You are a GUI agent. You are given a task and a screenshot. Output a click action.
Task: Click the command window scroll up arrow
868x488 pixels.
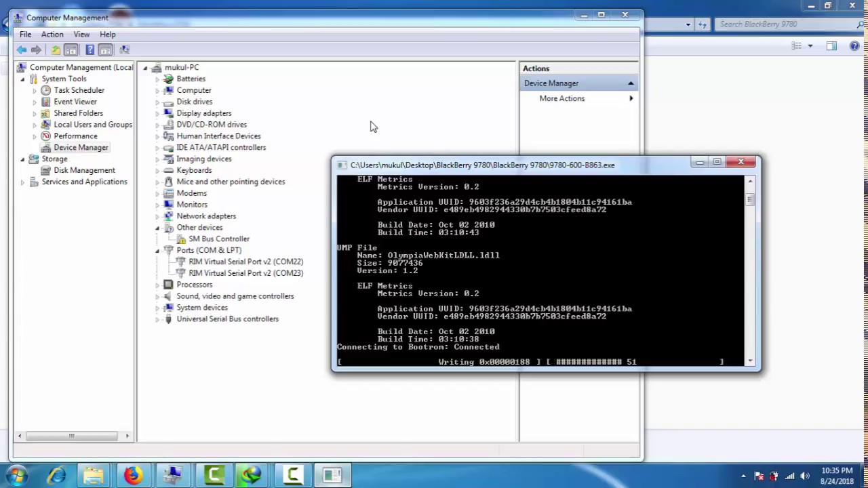coord(750,180)
